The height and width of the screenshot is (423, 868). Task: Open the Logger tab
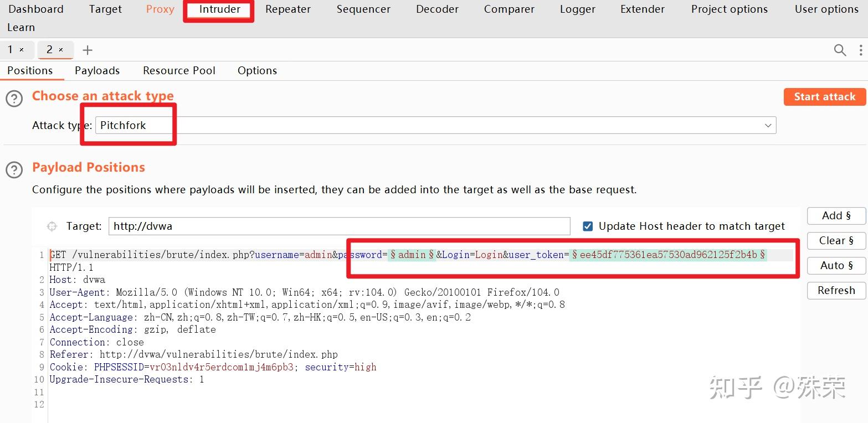tap(577, 9)
